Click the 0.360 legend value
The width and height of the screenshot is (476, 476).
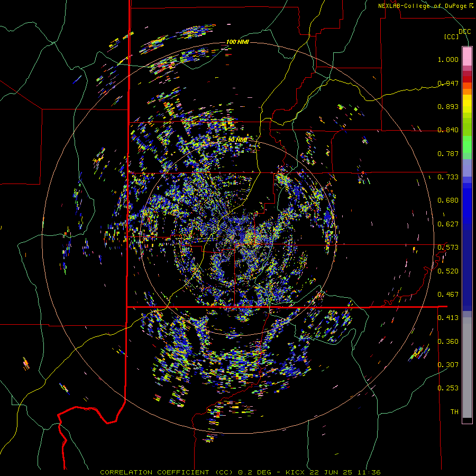[448, 342]
